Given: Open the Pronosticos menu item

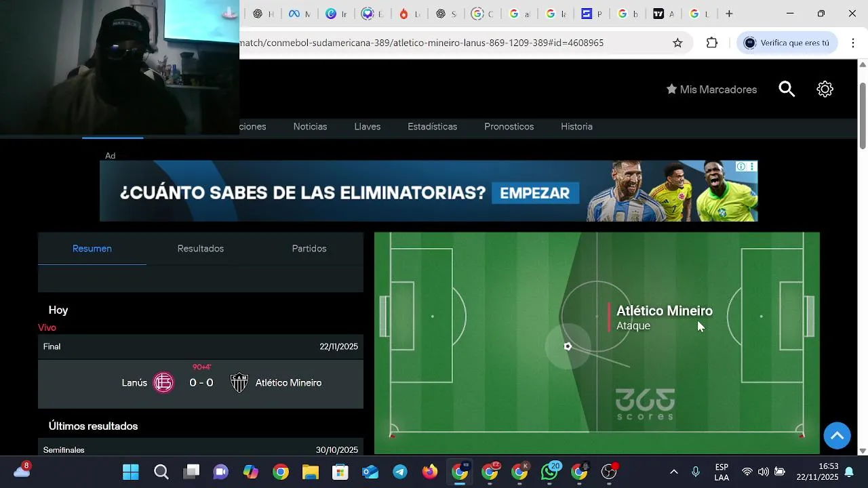Looking at the screenshot, I should pyautogui.click(x=509, y=127).
